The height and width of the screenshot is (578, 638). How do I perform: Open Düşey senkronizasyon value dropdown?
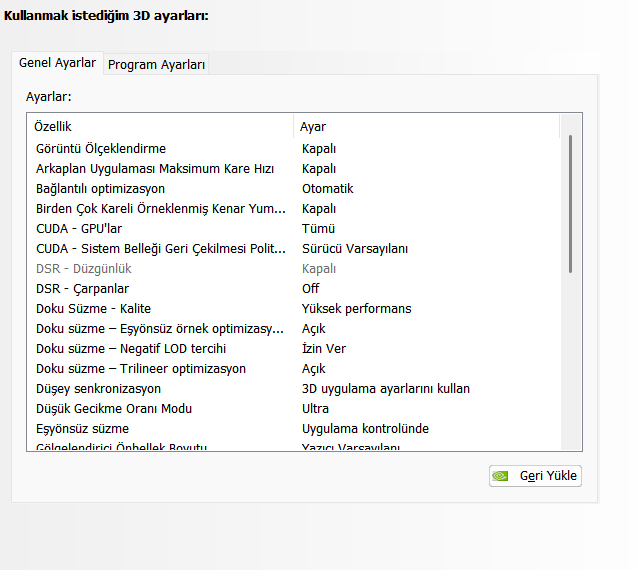[x=385, y=389]
